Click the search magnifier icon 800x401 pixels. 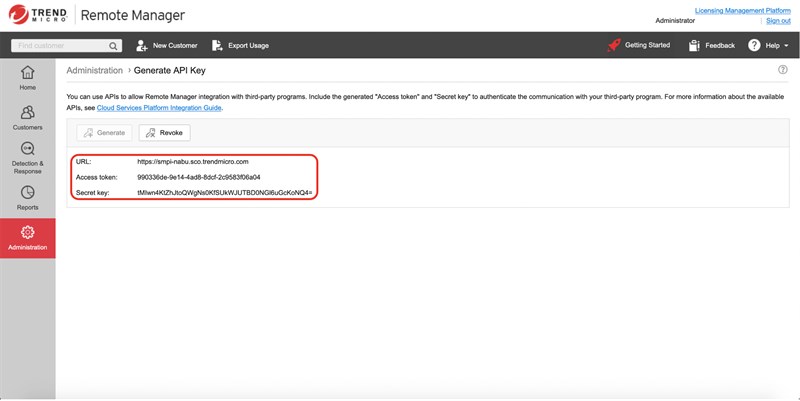click(x=114, y=45)
